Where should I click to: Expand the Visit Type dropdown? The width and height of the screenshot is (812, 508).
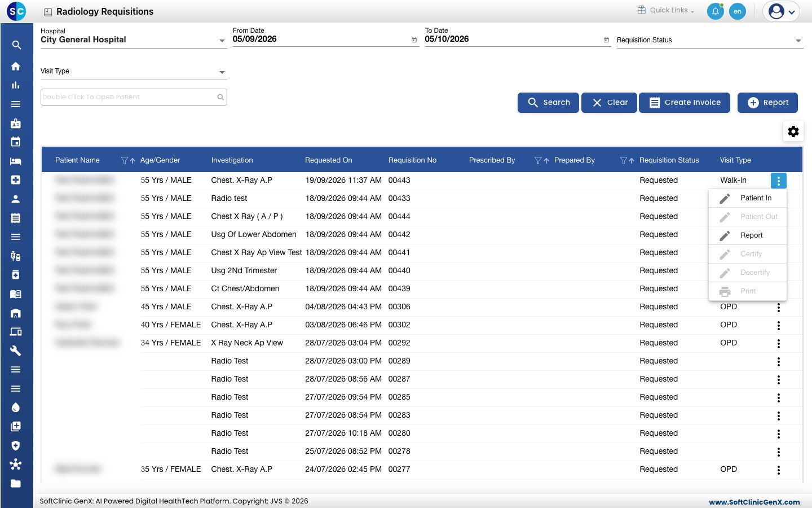click(222, 72)
